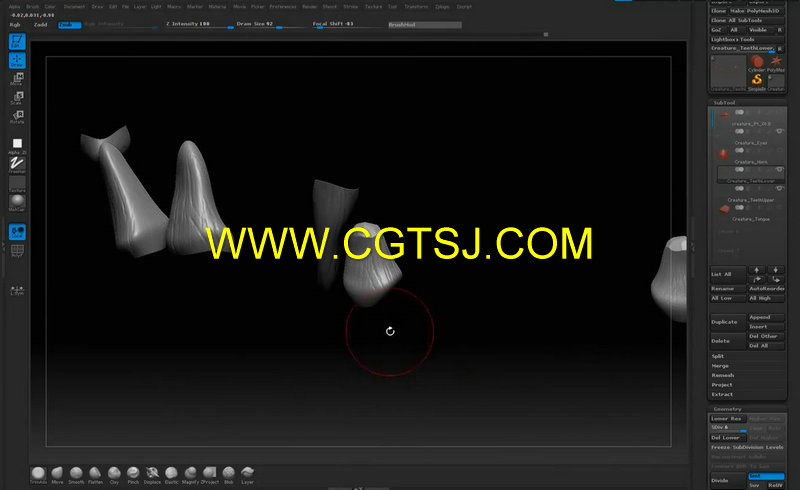Select the Flatten brush in the bottom shelf

pos(95,475)
